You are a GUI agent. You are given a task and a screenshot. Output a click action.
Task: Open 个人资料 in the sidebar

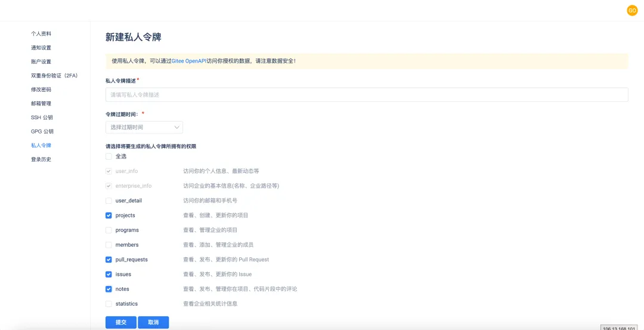click(41, 34)
